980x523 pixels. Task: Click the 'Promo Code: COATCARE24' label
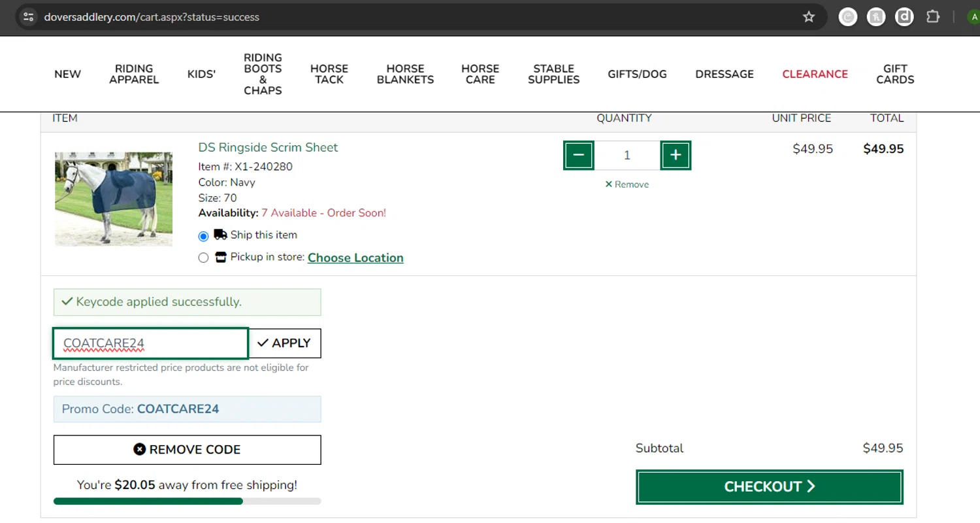pos(187,409)
